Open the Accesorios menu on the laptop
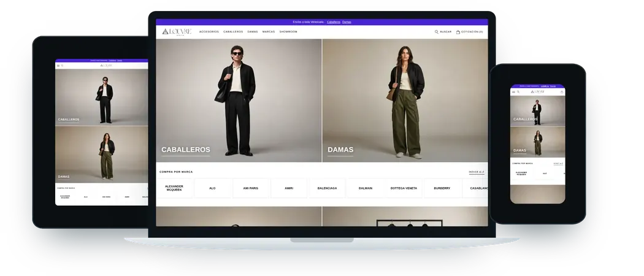 tap(209, 32)
